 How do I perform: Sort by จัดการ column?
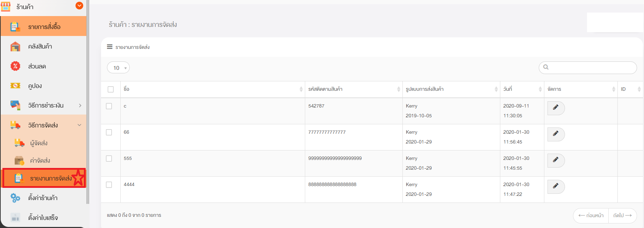click(x=581, y=89)
